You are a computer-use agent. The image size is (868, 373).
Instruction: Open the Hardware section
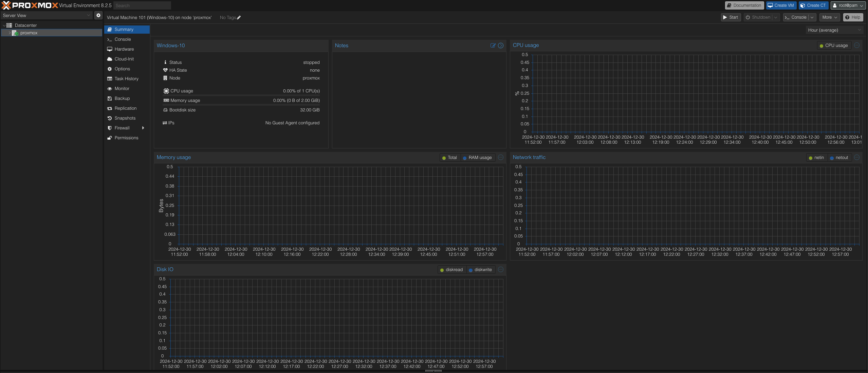tap(124, 49)
